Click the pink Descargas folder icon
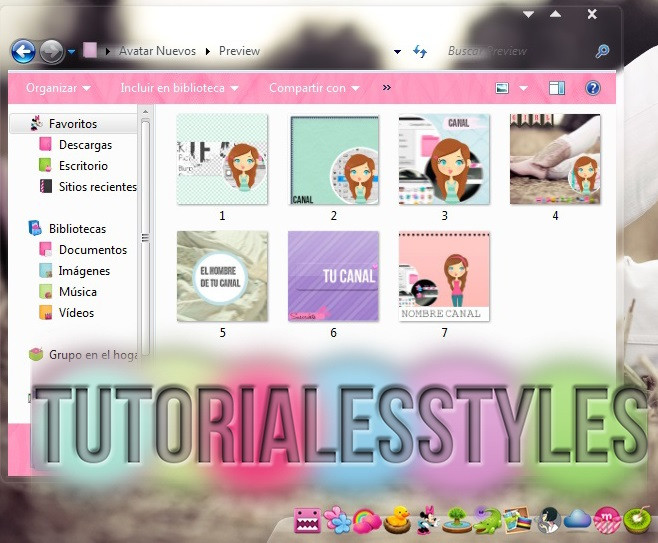Viewport: 658px width, 543px height. tap(45, 144)
